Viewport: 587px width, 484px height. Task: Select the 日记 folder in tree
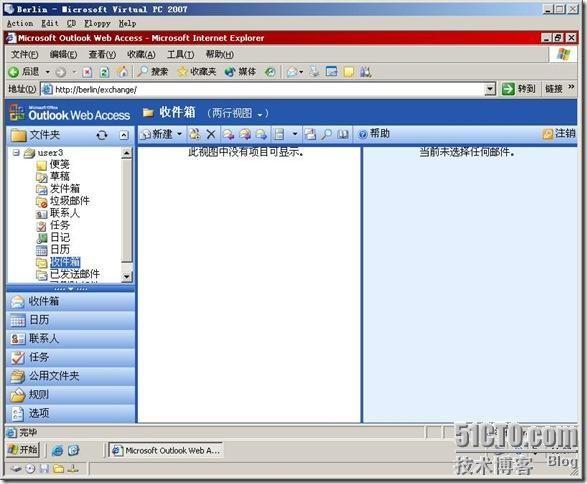[x=60, y=237]
